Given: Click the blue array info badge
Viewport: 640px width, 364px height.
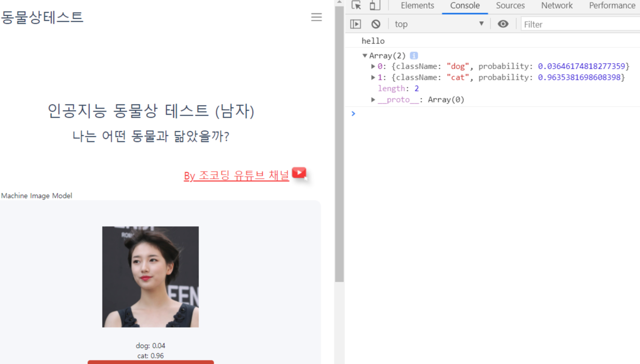Looking at the screenshot, I should tap(414, 56).
